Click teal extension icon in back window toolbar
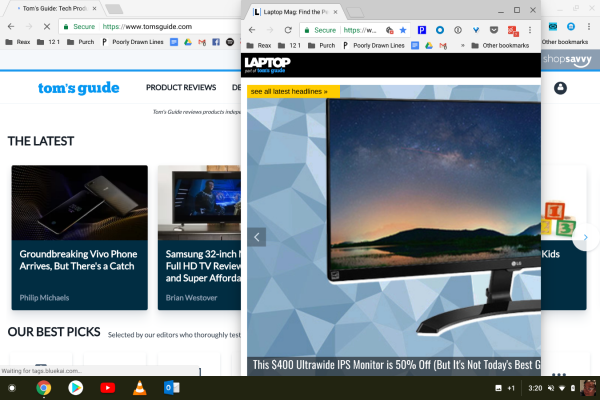This screenshot has width=600, height=400. coord(553,26)
